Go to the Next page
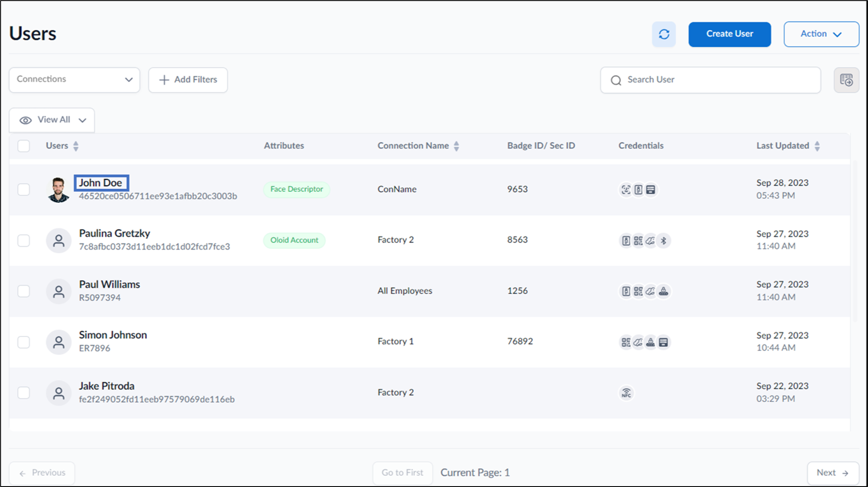 [832, 473]
